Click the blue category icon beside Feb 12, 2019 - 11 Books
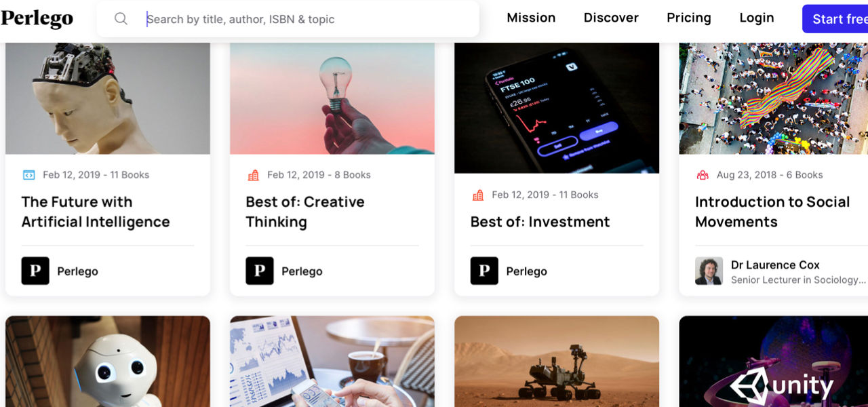868x407 pixels. point(28,175)
